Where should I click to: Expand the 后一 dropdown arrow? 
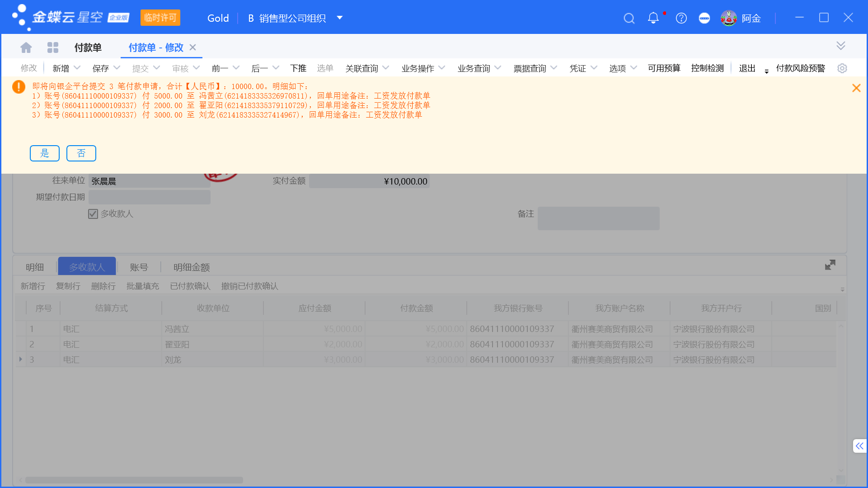click(276, 68)
